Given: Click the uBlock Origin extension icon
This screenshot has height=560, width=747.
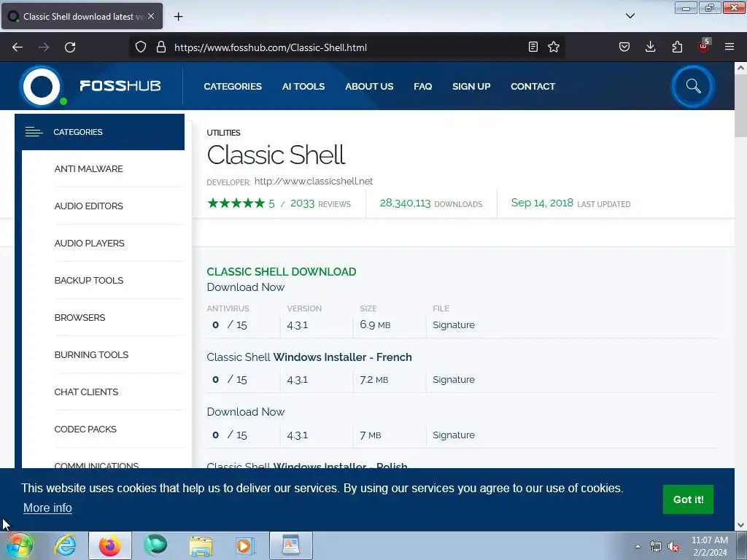Looking at the screenshot, I should pos(704,46).
